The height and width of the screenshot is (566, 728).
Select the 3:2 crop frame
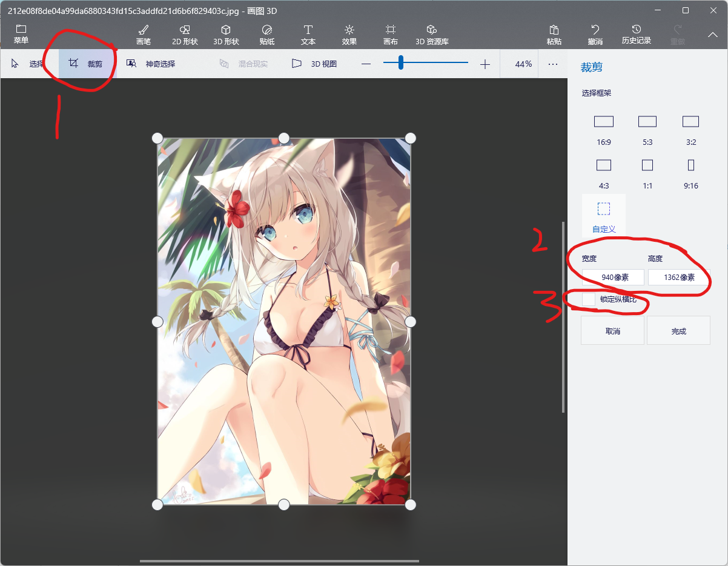coord(691,130)
